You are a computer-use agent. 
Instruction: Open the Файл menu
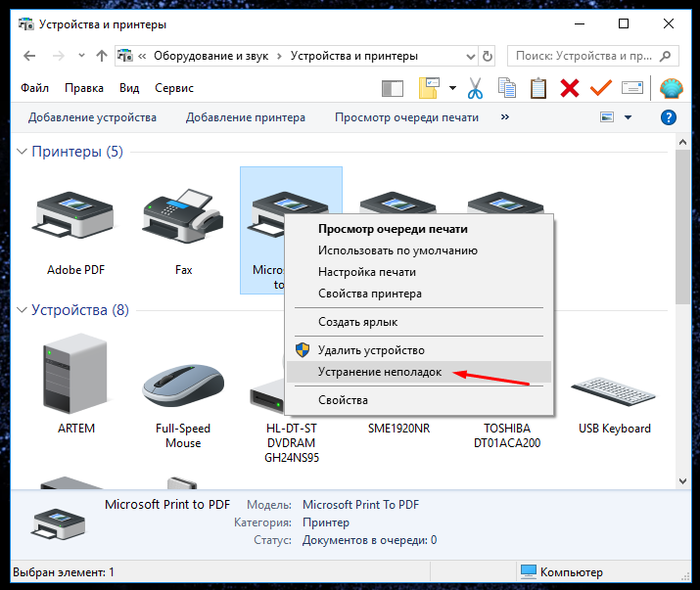34,88
